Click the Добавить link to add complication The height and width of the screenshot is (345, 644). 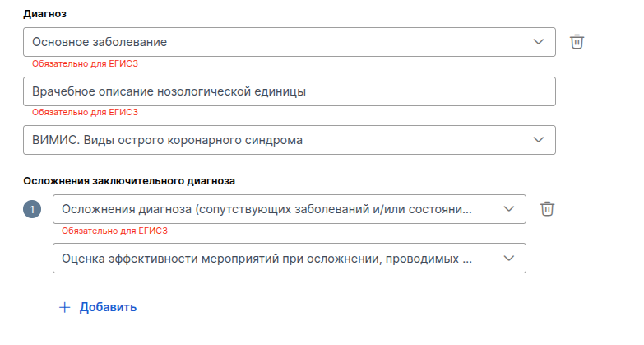point(108,307)
